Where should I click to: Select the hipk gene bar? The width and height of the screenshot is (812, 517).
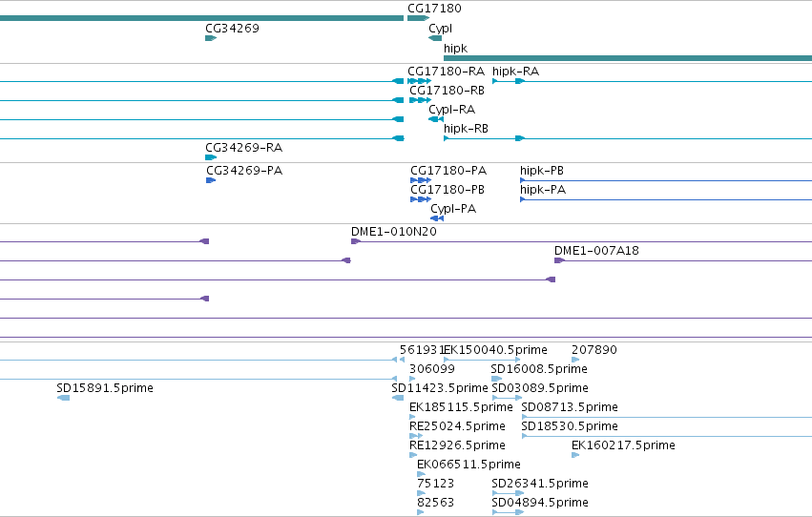(628, 58)
